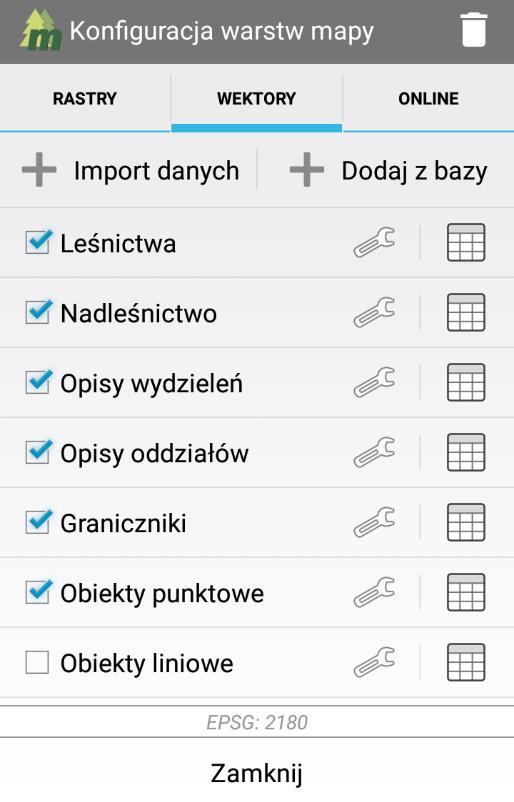This screenshot has width=514, height=802.
Task: Switch to the ONLINE tab
Action: click(429, 98)
